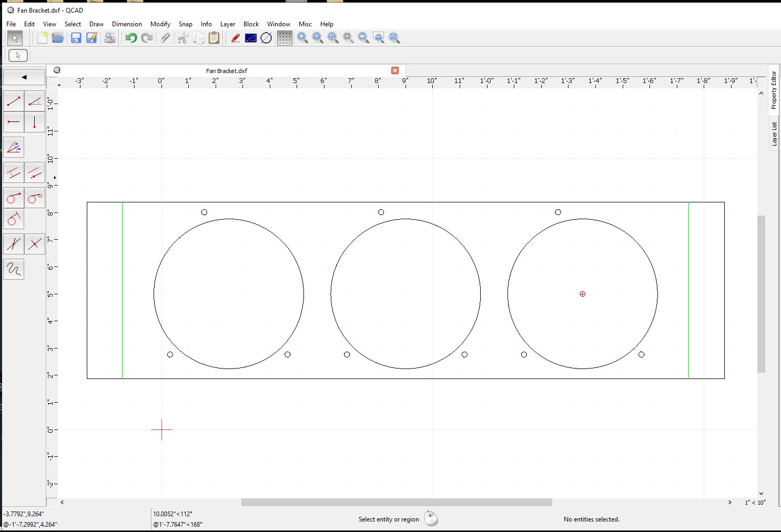Click the horizontal scrollbar thumb

coord(397,503)
